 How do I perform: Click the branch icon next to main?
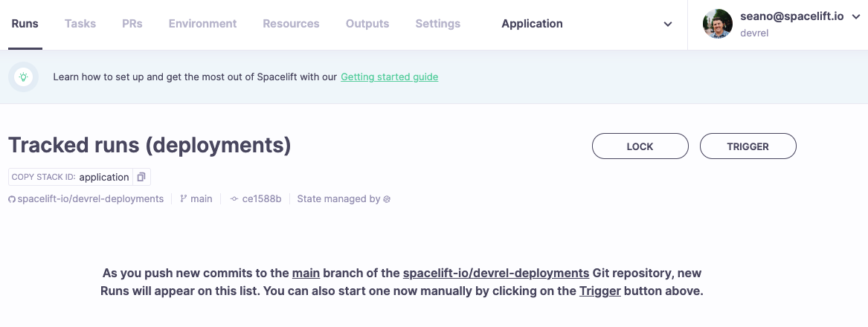point(184,199)
